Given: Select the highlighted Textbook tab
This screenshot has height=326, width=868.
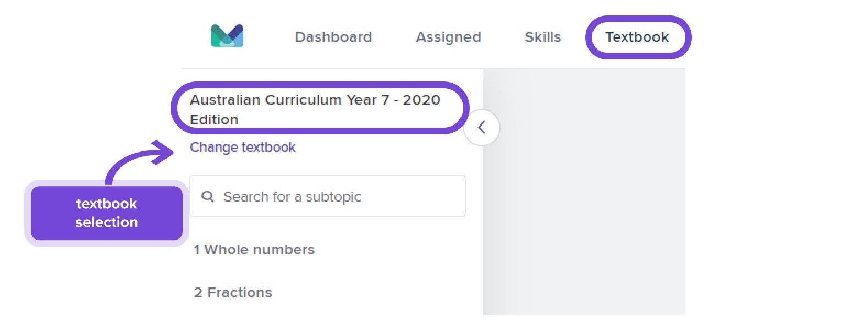Looking at the screenshot, I should [637, 37].
